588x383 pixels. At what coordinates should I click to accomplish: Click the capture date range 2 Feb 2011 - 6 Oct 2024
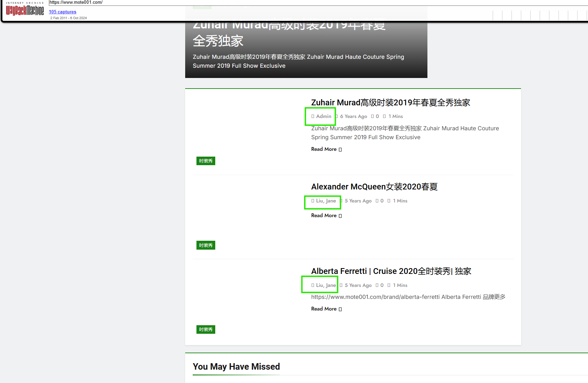coord(68,18)
